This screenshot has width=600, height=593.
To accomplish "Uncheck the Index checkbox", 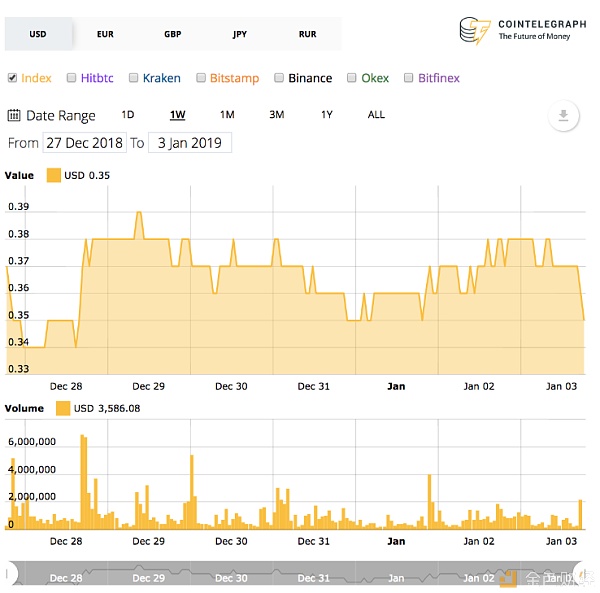I will (12, 78).
